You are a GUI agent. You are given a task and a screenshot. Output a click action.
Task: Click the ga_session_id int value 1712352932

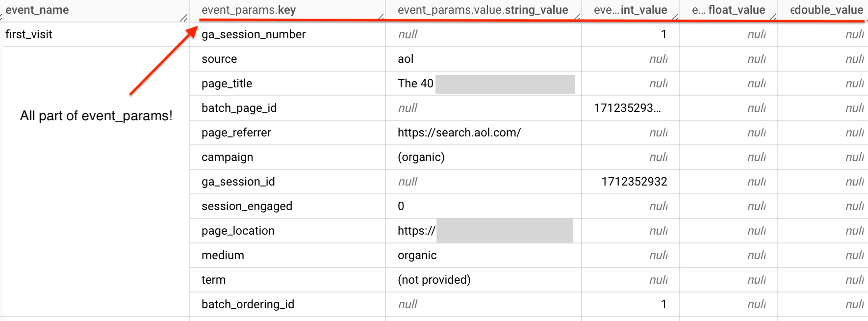pyautogui.click(x=634, y=182)
